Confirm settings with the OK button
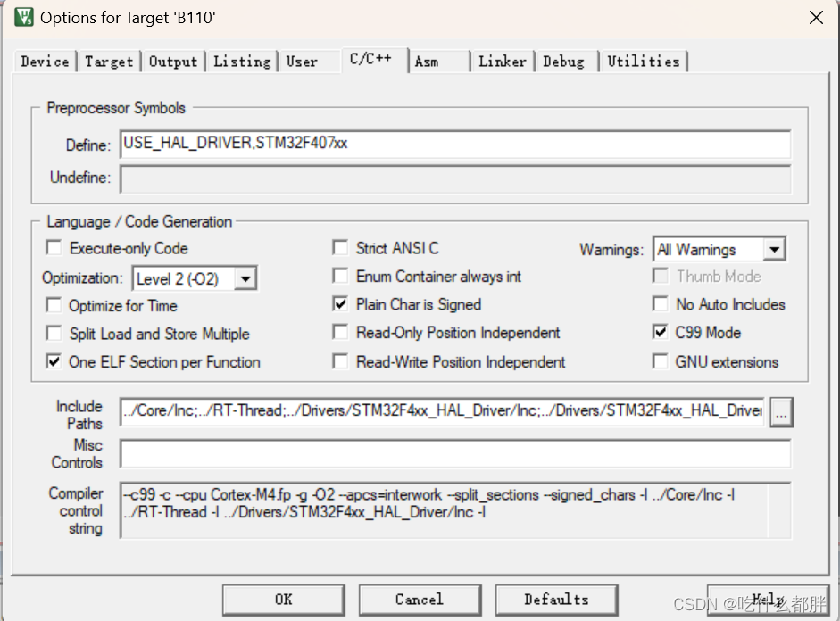 click(x=283, y=600)
